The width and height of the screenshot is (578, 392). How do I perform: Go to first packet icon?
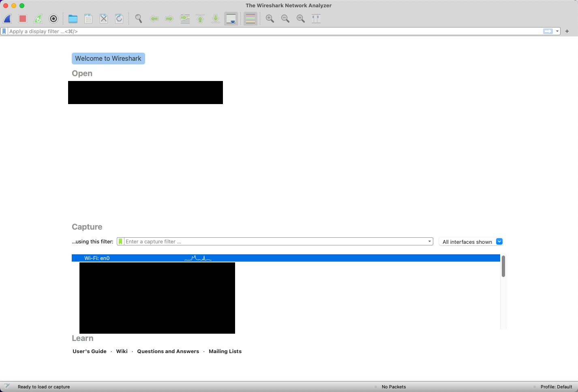click(x=200, y=19)
